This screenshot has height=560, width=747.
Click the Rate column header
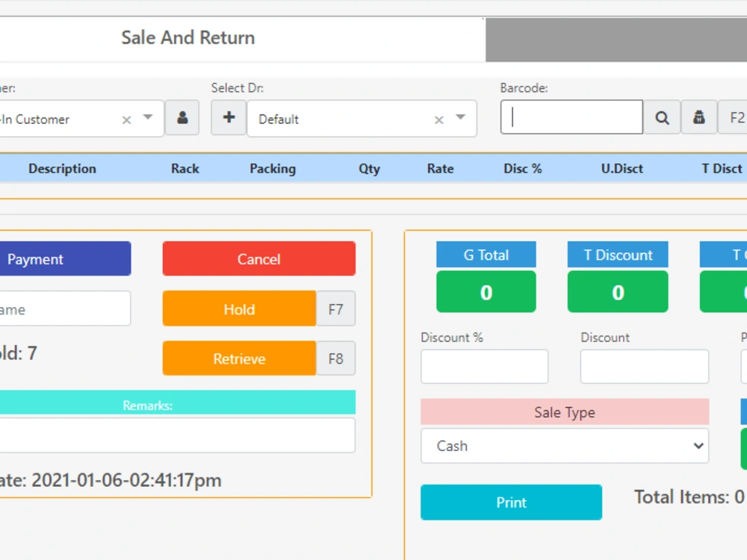point(440,169)
